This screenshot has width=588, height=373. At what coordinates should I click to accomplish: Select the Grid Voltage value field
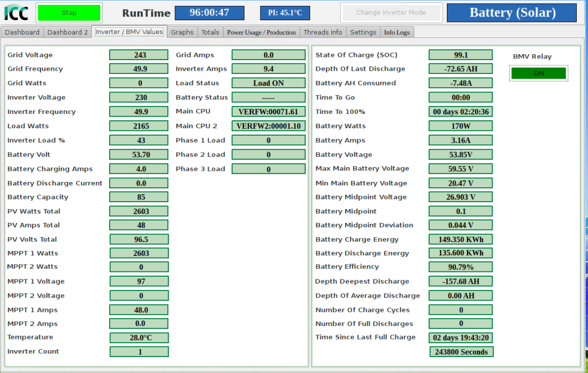pyautogui.click(x=139, y=55)
